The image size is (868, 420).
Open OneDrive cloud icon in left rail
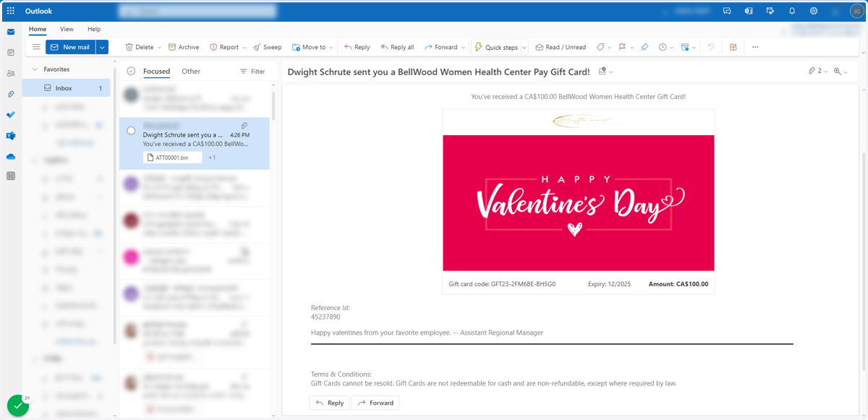(x=11, y=156)
